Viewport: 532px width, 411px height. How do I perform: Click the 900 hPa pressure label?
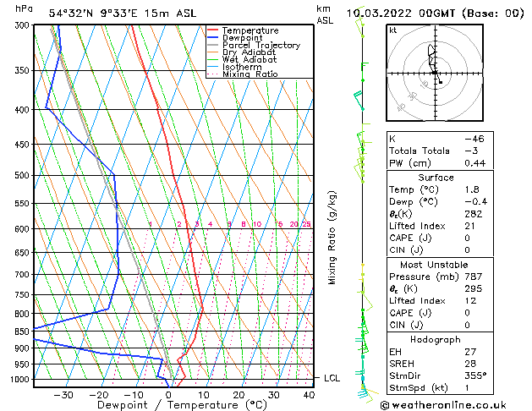point(24,348)
